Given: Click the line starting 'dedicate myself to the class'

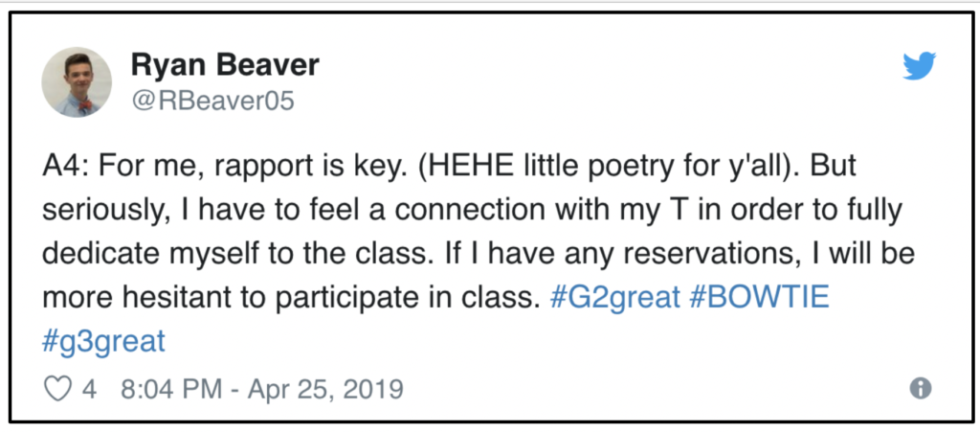Looking at the screenshot, I should pos(479,254).
